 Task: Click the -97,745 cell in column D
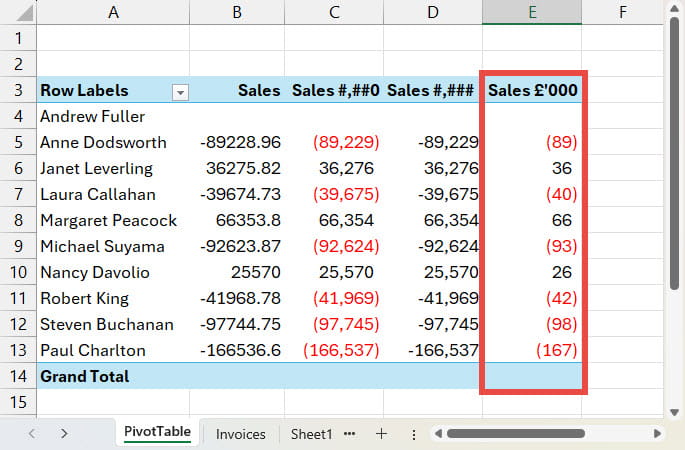tap(433, 324)
